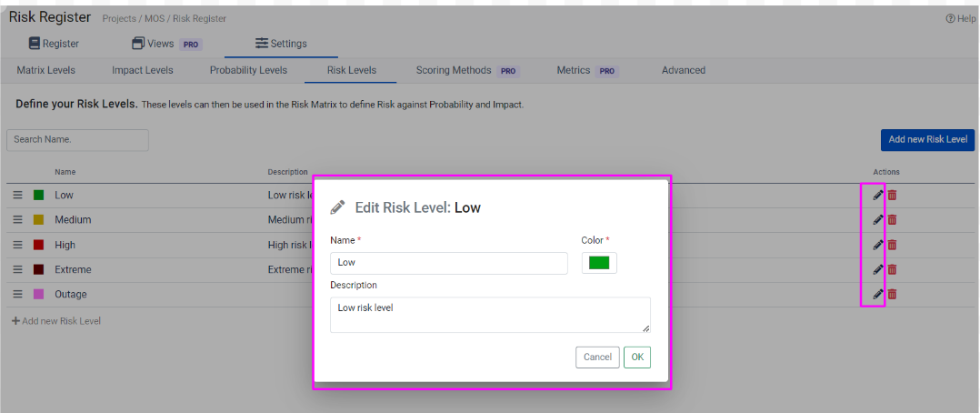Cancel the Edit Risk Level dialog
The width and height of the screenshot is (980, 413).
[x=597, y=358]
